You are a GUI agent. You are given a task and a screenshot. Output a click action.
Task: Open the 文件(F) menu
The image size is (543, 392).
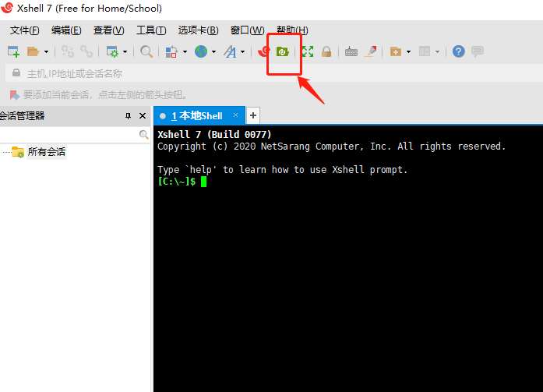coord(25,30)
